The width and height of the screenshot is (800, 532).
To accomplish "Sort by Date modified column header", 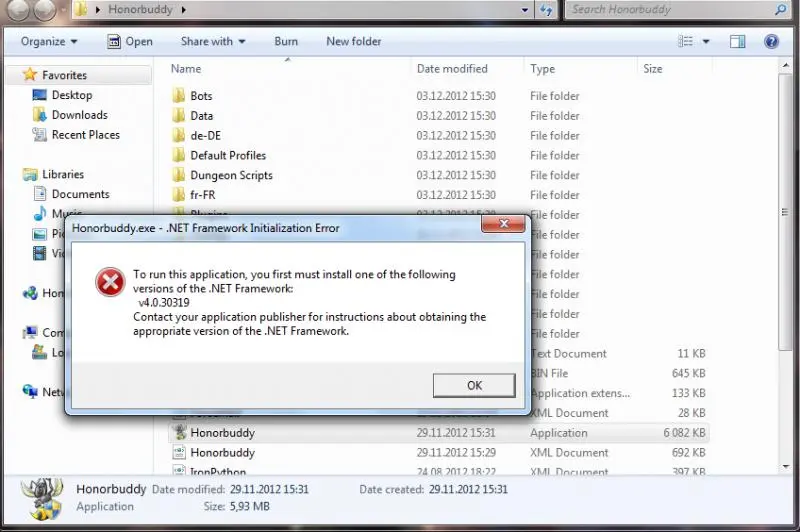I will click(452, 68).
